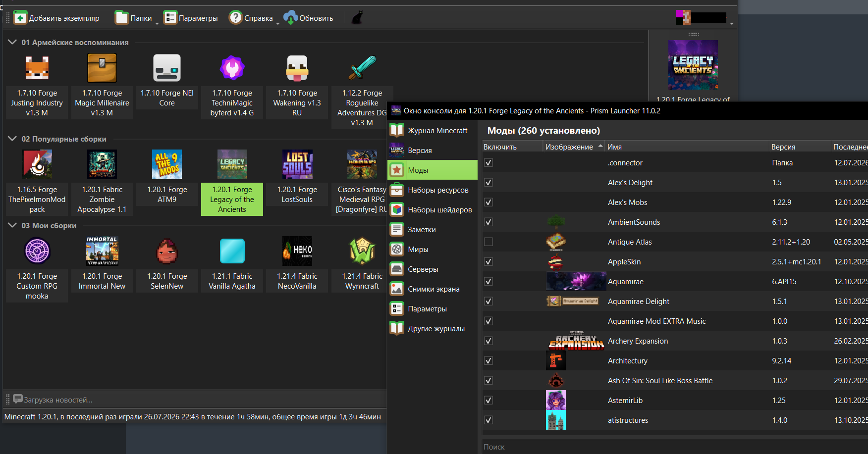Image resolution: width=868 pixels, height=454 pixels.
Task: Select the NecoVanilla Heko instance icon
Action: point(297,251)
